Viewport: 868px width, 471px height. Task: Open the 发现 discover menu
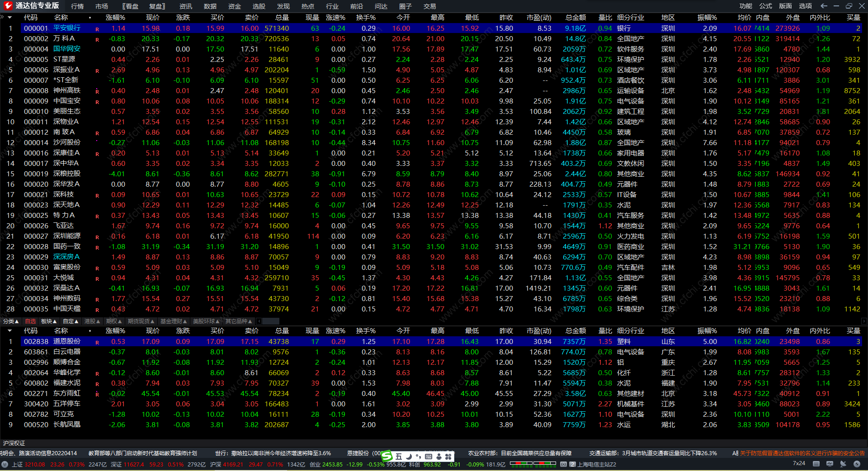(283, 6)
